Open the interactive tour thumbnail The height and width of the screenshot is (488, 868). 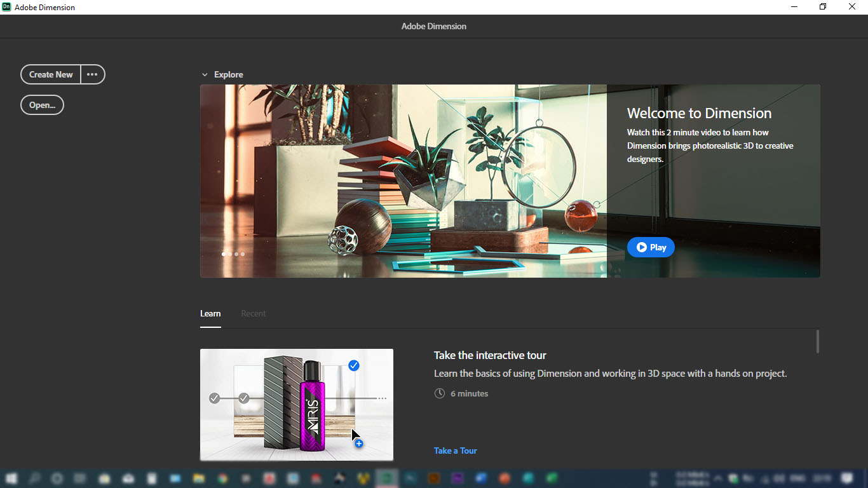tap(297, 405)
